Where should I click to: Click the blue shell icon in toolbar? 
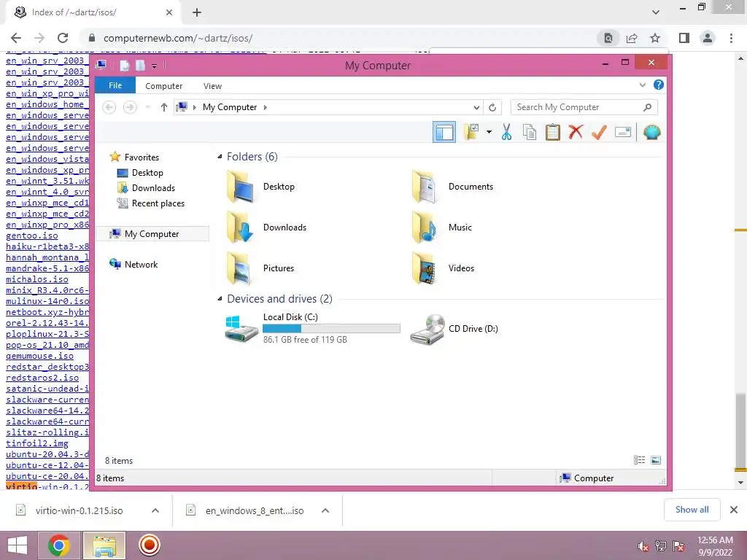click(651, 132)
